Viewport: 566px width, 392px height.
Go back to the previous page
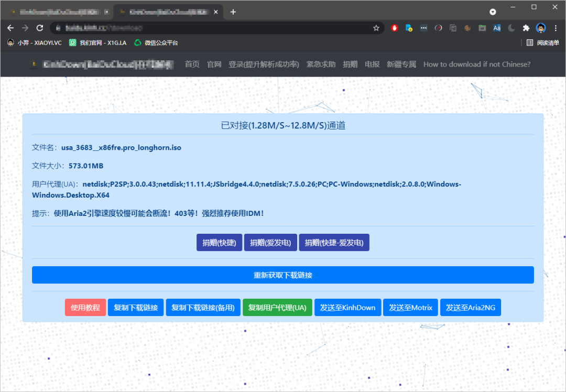click(x=10, y=28)
